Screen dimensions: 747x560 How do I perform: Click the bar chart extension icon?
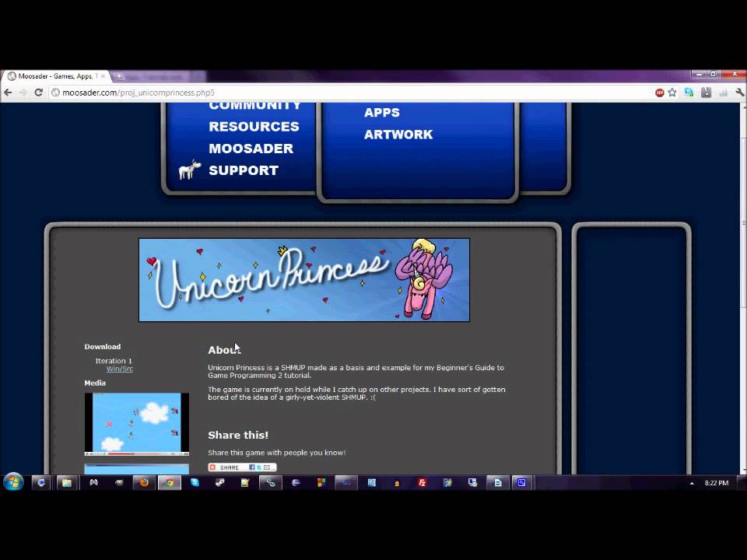(723, 93)
